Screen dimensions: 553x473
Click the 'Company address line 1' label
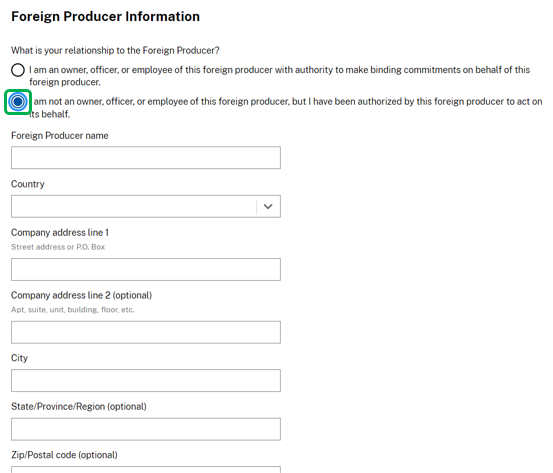(60, 232)
